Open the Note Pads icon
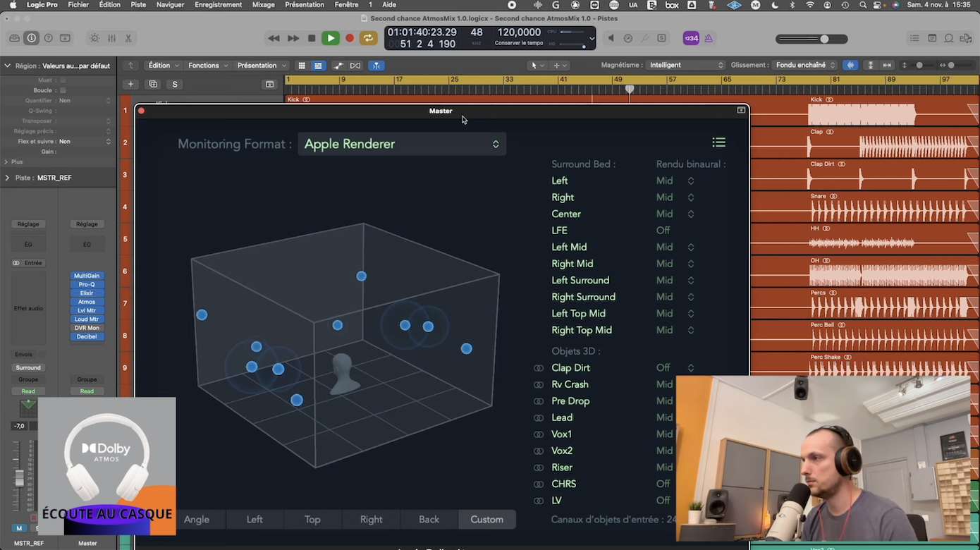The height and width of the screenshot is (550, 980). [x=932, y=38]
